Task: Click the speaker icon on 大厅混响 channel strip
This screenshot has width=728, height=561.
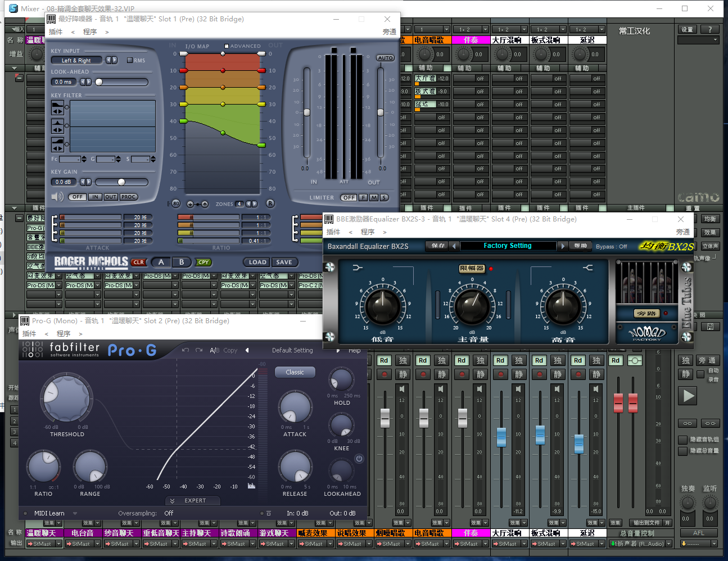Action: (x=518, y=388)
